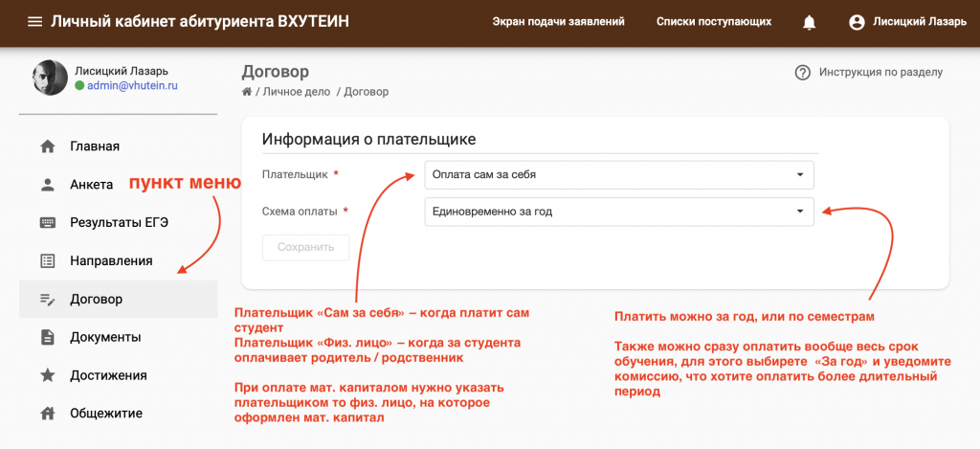The image size is (980, 449).
Task: Click the Договор page heading
Action: [275, 72]
